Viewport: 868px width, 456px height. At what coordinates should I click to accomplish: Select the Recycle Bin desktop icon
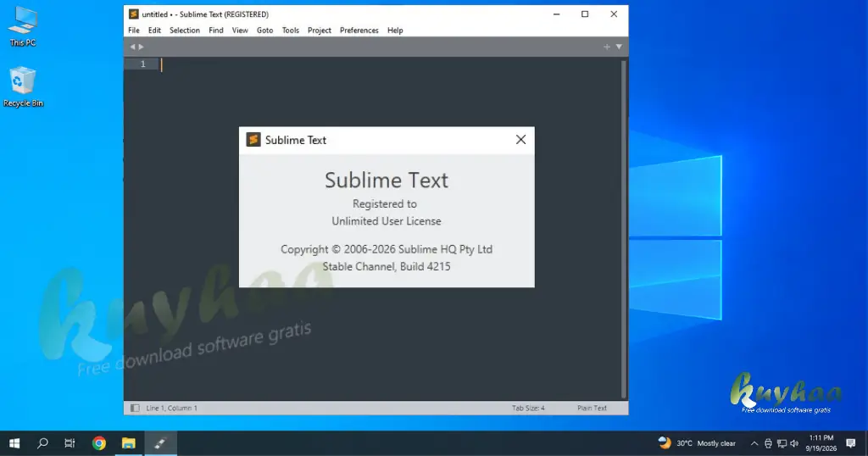(23, 87)
